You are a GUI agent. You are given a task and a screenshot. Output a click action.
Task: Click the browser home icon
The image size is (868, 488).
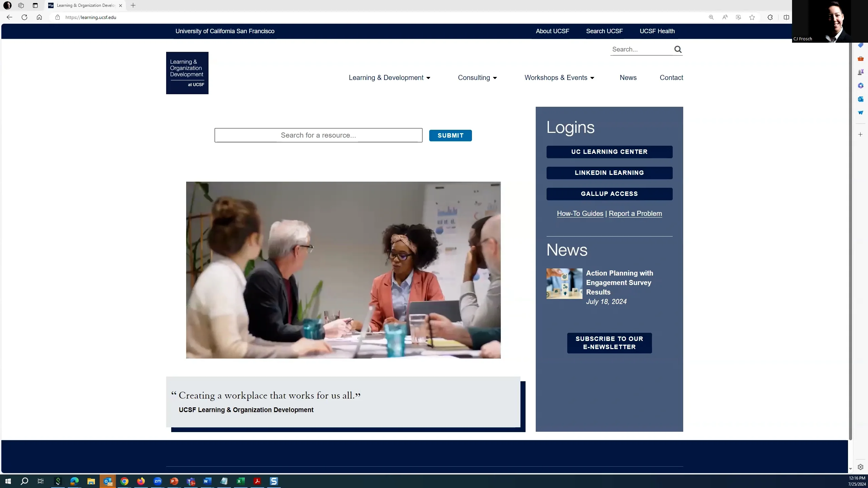(39, 17)
